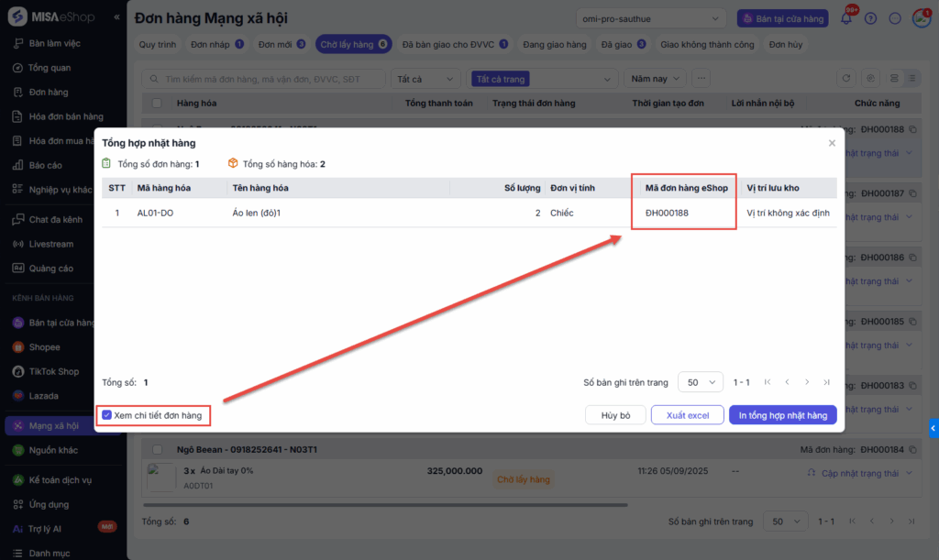Go to the next page in dialog
The image size is (939, 560).
(807, 382)
